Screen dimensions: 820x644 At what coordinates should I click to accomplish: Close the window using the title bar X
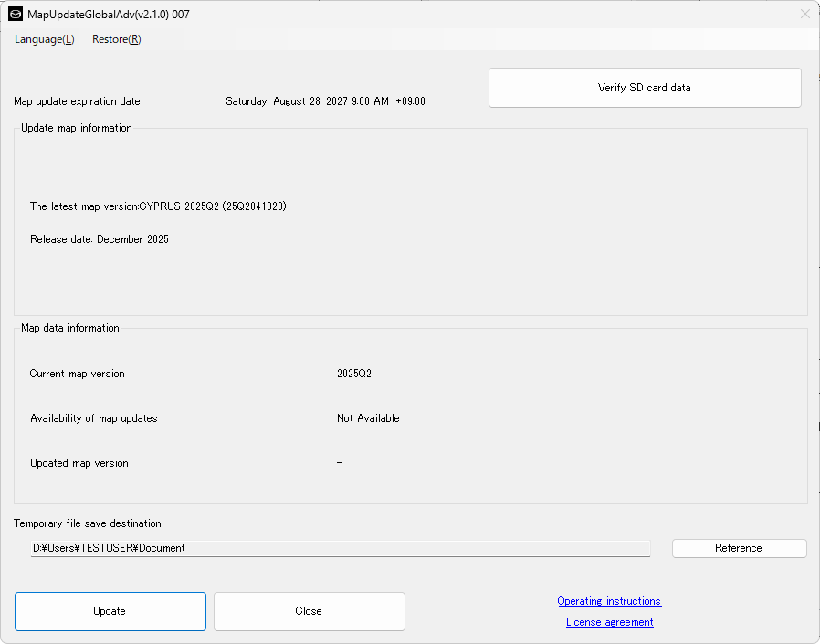[x=804, y=15]
